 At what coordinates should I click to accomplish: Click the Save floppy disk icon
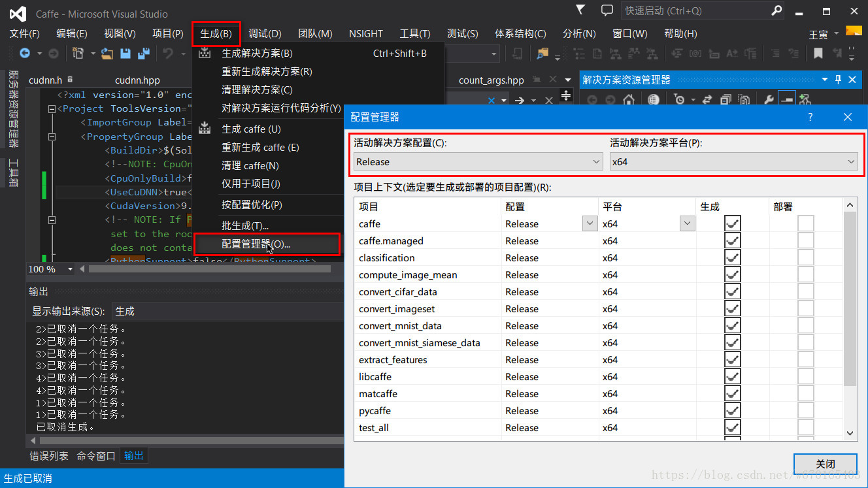tap(125, 53)
